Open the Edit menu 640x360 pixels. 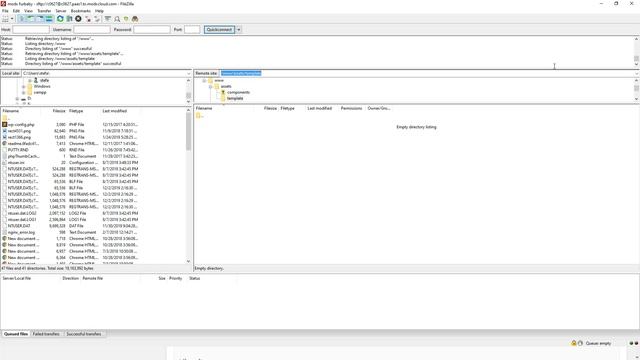(16, 11)
